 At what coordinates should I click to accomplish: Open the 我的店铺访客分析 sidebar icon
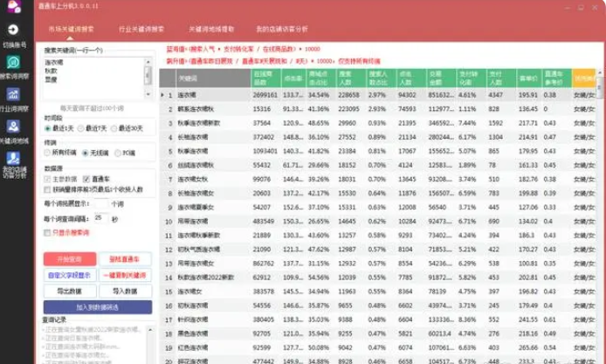(x=13, y=158)
